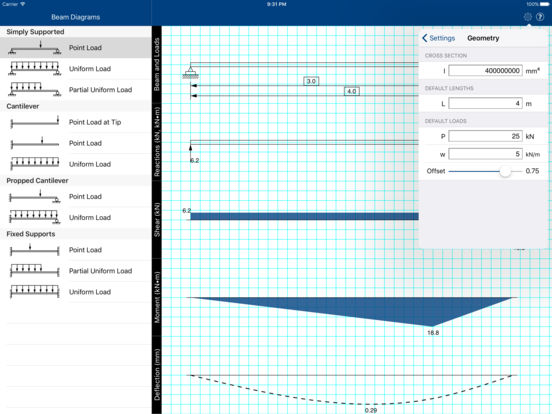Edit the default length L field
This screenshot has height=414, width=552.
point(485,104)
